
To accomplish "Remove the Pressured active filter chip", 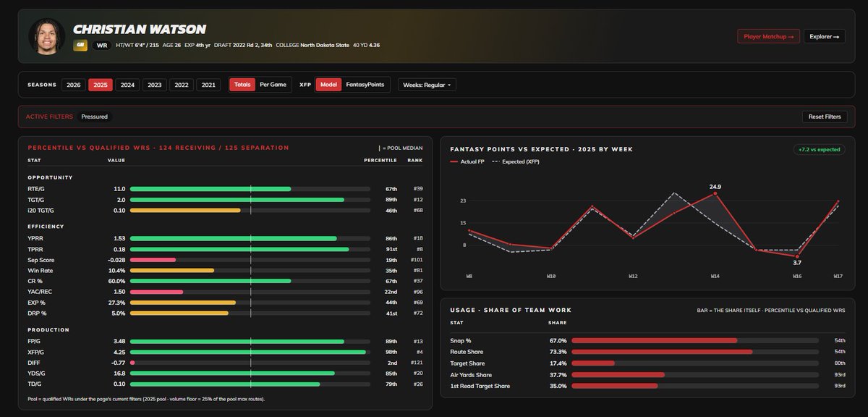I will (x=95, y=117).
